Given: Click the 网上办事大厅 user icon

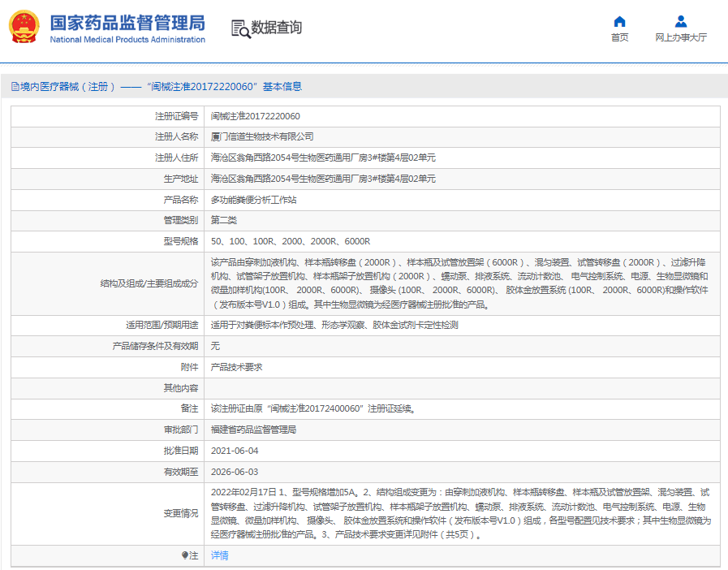Looking at the screenshot, I should (x=681, y=21).
